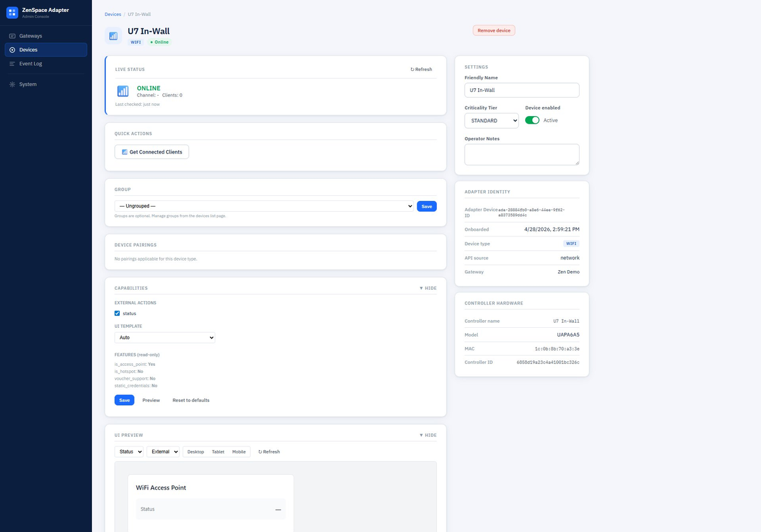Toggle the status external action checkbox
The width and height of the screenshot is (761, 532).
[x=117, y=313]
